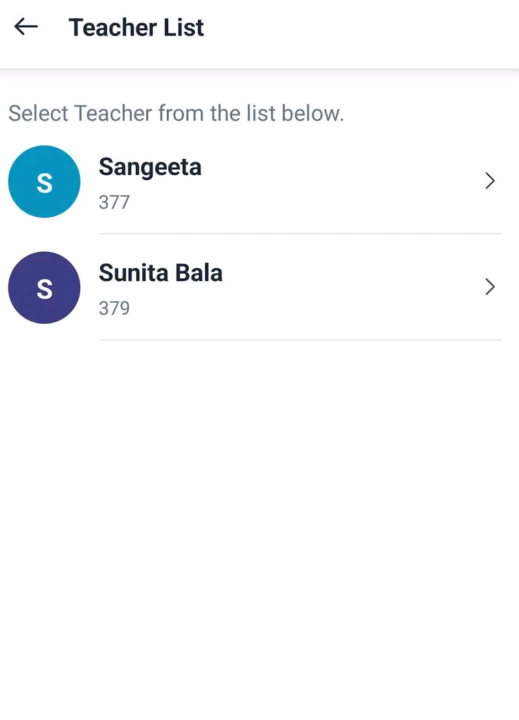
Task: Tap Sunita Bala's purple avatar circle
Action: tap(44, 287)
